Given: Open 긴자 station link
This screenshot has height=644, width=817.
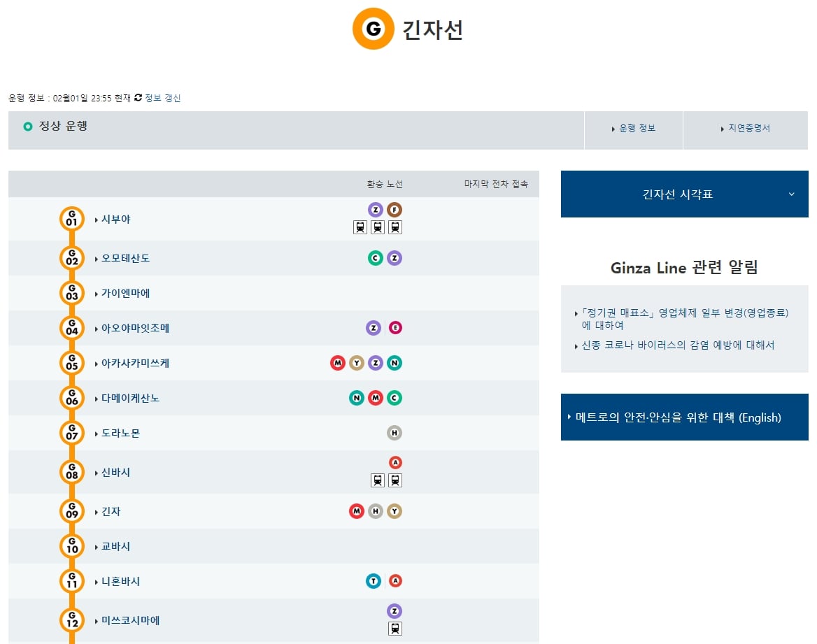Looking at the screenshot, I should pyautogui.click(x=111, y=512).
